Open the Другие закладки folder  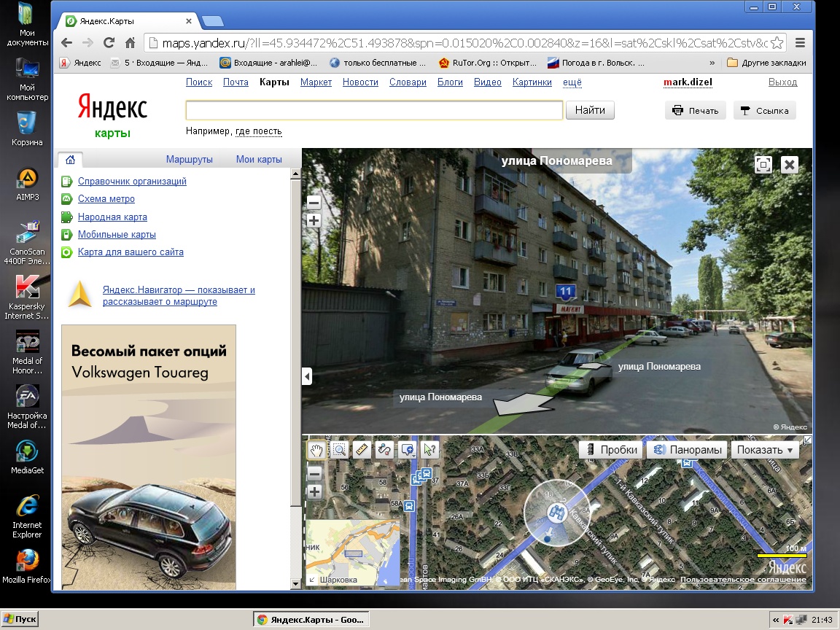tap(766, 63)
